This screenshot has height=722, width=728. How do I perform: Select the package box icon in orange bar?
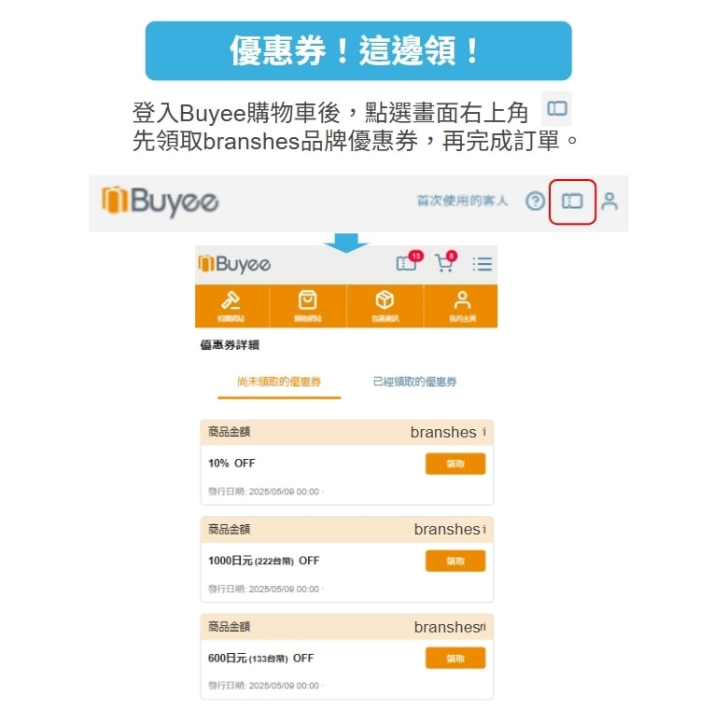click(x=385, y=305)
